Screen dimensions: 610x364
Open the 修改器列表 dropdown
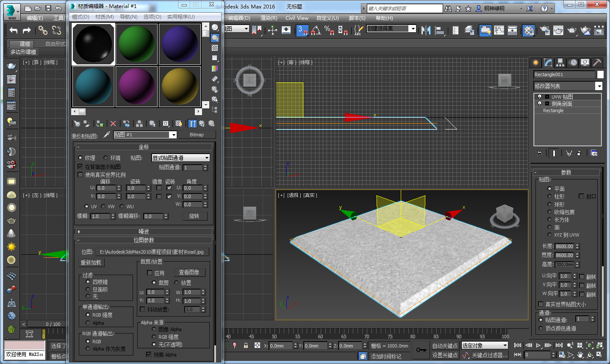coord(599,86)
